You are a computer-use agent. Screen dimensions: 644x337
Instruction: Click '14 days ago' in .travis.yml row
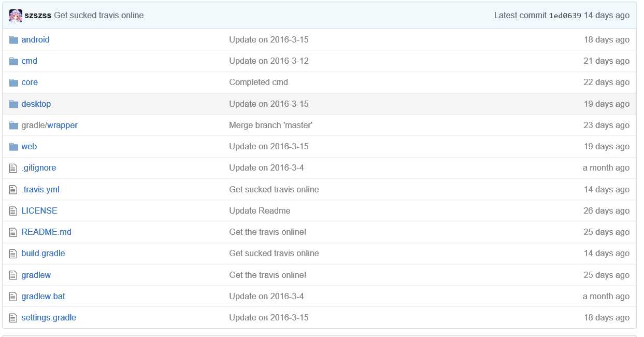(607, 190)
